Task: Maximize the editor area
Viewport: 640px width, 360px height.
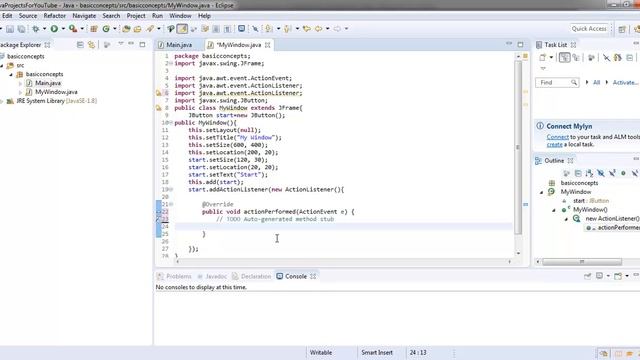Action: [520, 44]
